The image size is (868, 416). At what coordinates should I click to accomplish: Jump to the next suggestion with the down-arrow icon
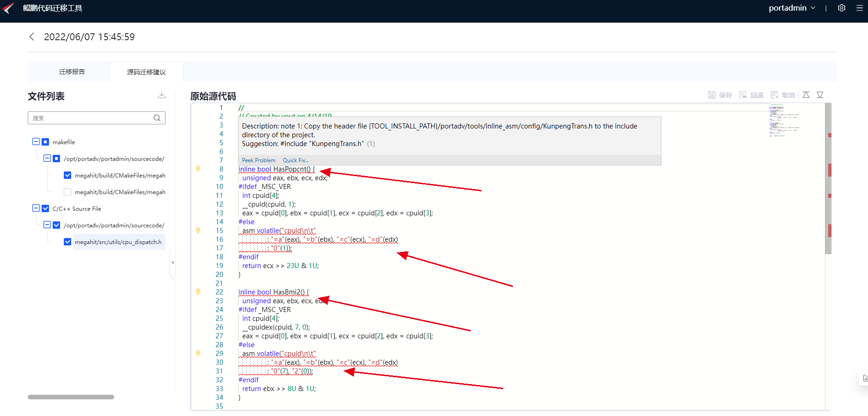tap(820, 95)
